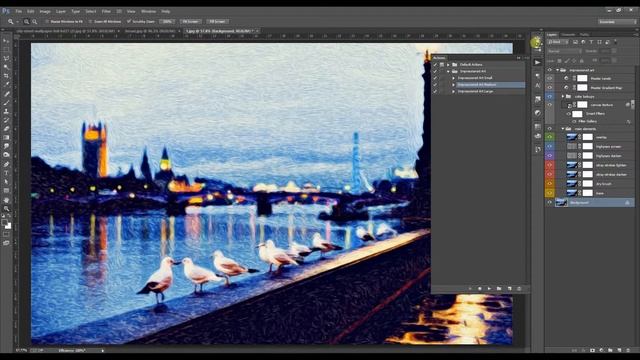Click the Fit Screen button
The height and width of the screenshot is (360, 640).
190,22
